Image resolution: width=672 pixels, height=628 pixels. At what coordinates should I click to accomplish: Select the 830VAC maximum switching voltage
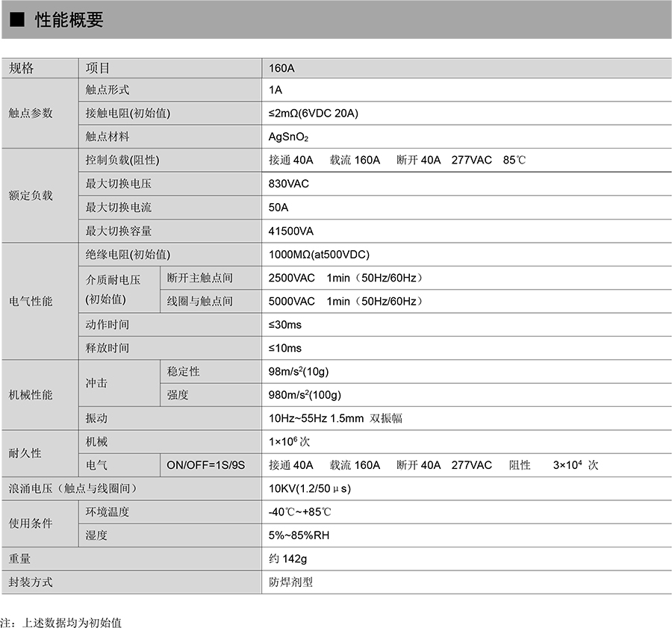[288, 184]
